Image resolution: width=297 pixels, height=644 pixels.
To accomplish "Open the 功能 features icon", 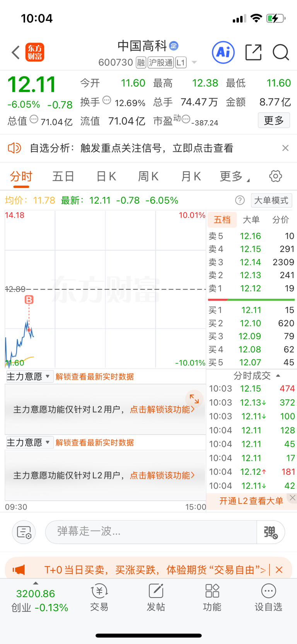I will point(212,598).
